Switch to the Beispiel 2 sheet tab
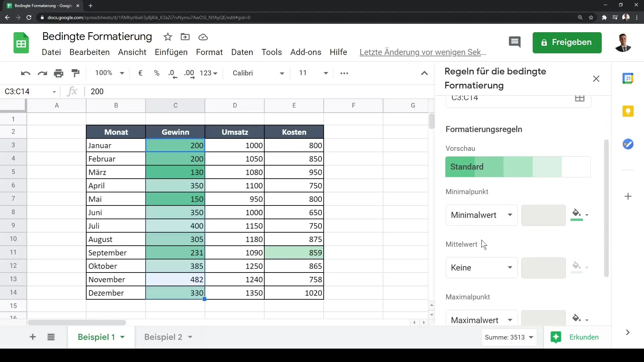Screen dimensions: 644x362 (x=163, y=337)
